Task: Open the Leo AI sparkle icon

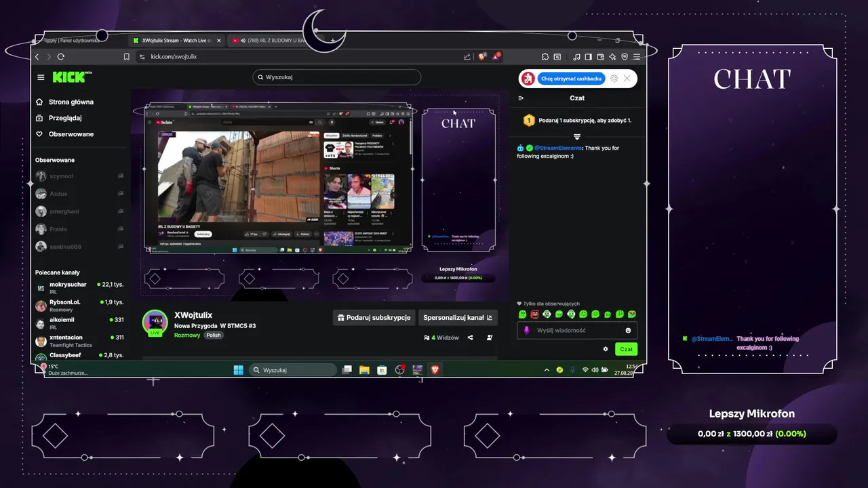Action: (612, 57)
